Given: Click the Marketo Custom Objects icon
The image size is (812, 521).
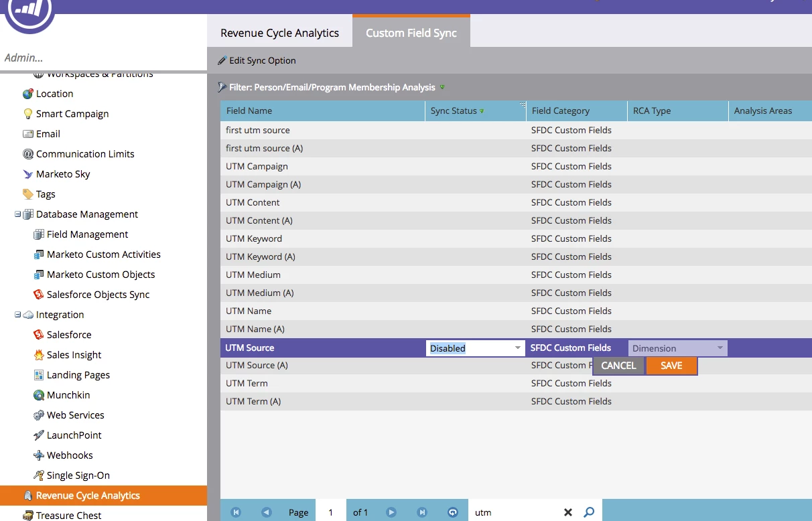Looking at the screenshot, I should (38, 275).
